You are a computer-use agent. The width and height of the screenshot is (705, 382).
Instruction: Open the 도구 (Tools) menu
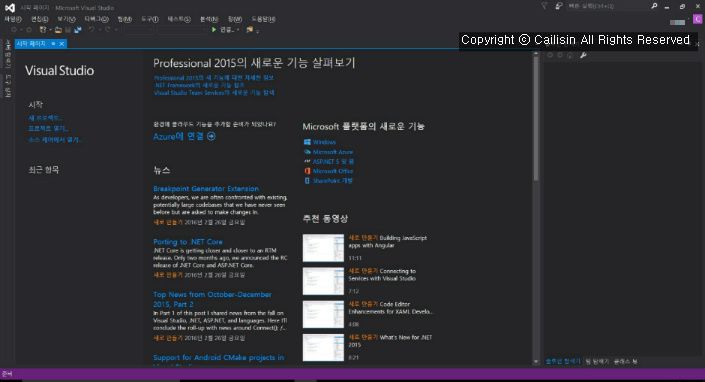pos(150,19)
